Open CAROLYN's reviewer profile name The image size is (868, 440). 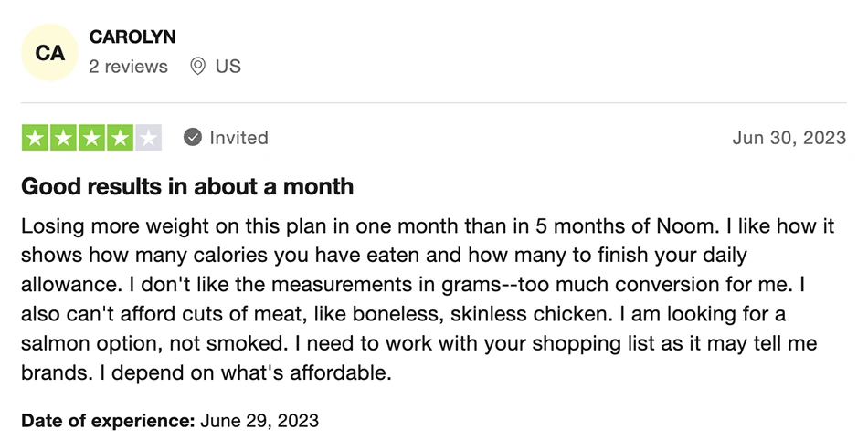(132, 37)
